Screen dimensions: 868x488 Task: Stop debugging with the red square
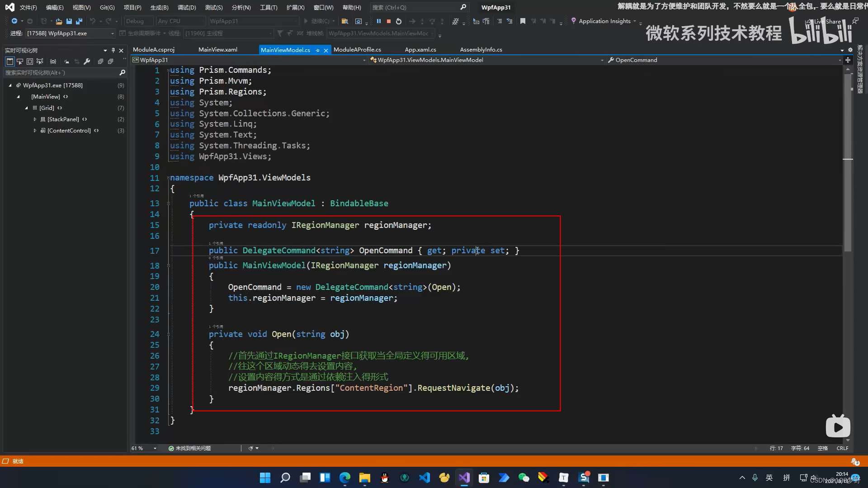coord(388,21)
